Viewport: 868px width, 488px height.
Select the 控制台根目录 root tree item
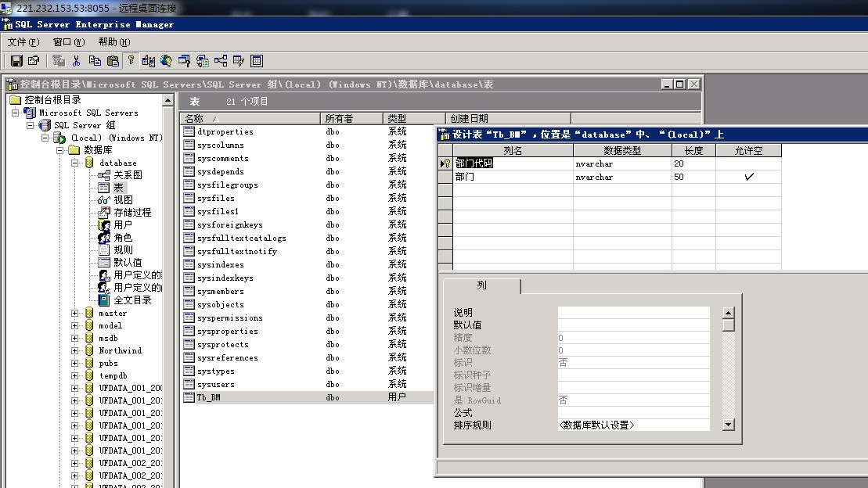[52, 99]
